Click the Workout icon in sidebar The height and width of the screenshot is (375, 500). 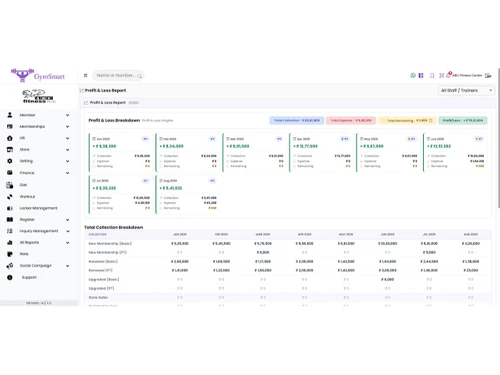10,197
